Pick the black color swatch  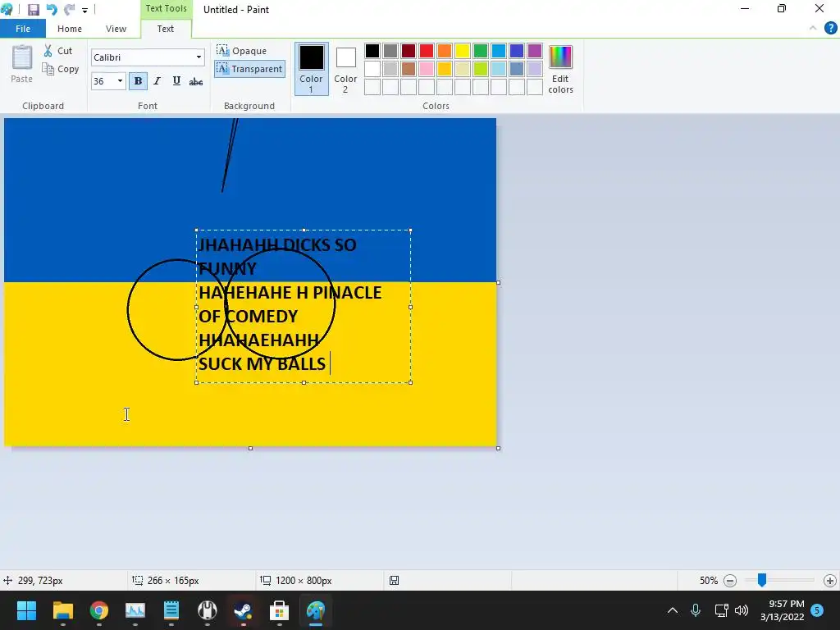click(372, 51)
